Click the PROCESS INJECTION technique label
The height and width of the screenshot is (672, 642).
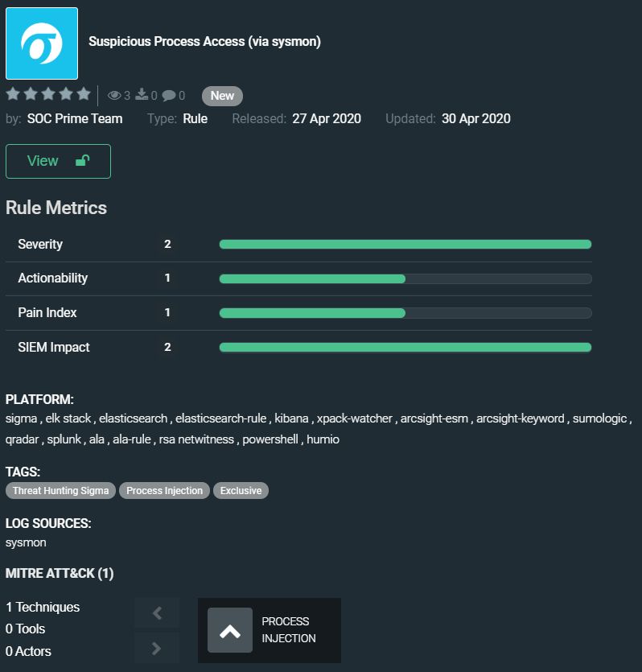[289, 630]
